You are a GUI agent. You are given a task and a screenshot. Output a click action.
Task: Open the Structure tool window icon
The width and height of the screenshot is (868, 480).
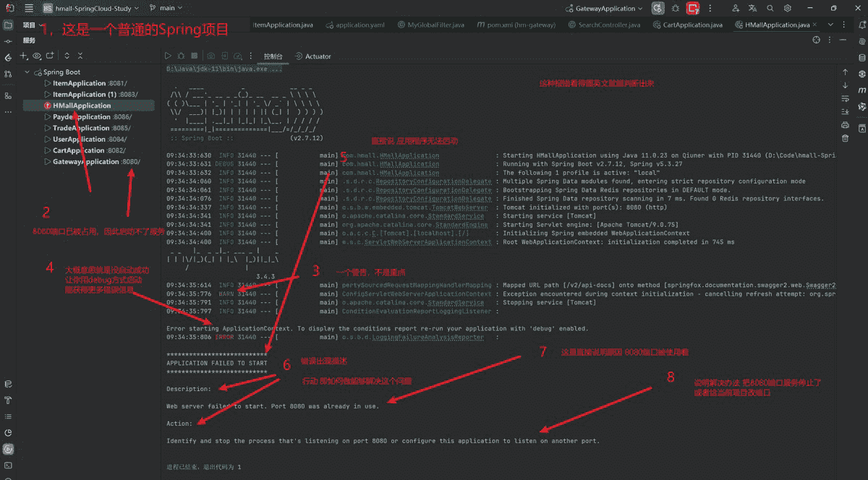tap(8, 95)
